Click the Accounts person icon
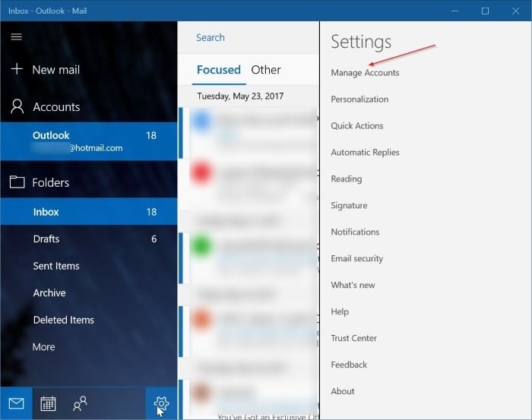532x420 pixels. coord(17,106)
